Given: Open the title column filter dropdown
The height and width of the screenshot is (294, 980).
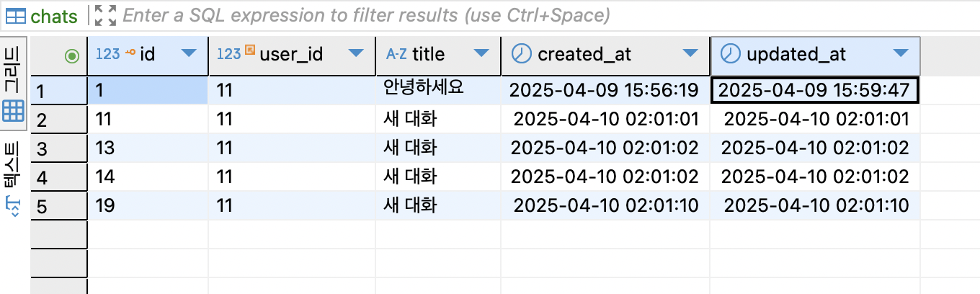Looking at the screenshot, I should [x=481, y=54].
